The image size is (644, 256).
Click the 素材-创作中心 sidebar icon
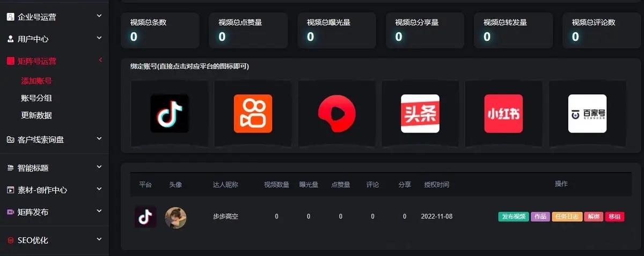pyautogui.click(x=10, y=190)
